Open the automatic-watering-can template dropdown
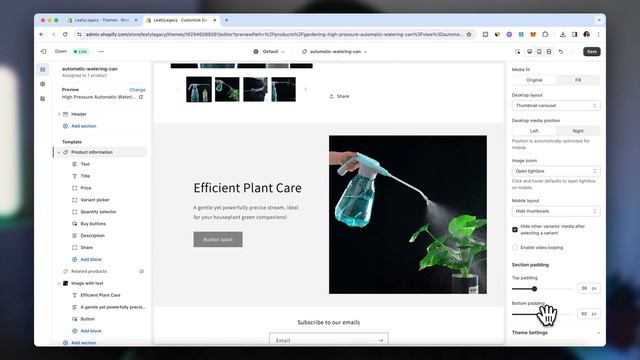The image size is (640, 360). click(334, 52)
